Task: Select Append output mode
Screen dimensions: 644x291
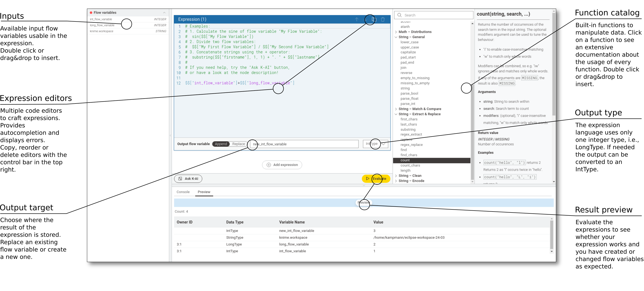Action: [x=221, y=144]
